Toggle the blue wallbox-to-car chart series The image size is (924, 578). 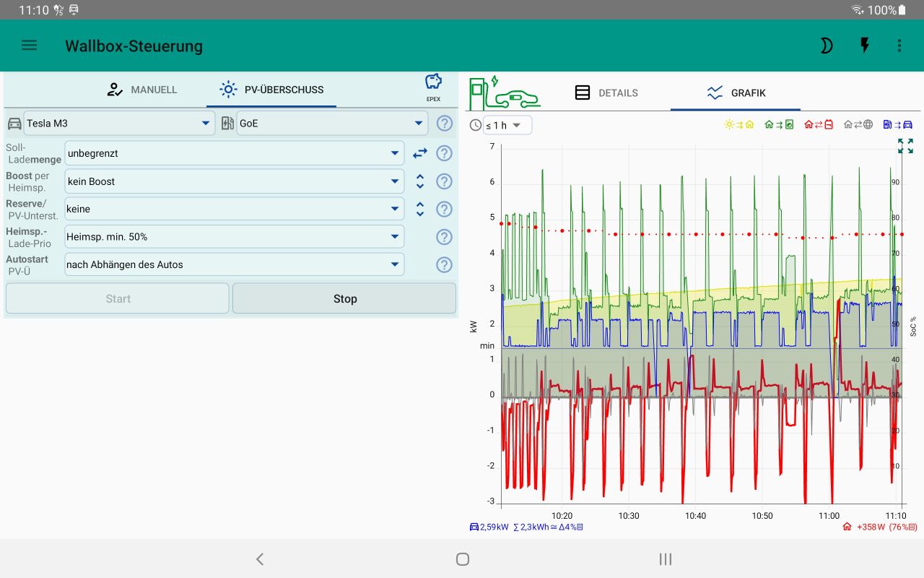pyautogui.click(x=898, y=124)
